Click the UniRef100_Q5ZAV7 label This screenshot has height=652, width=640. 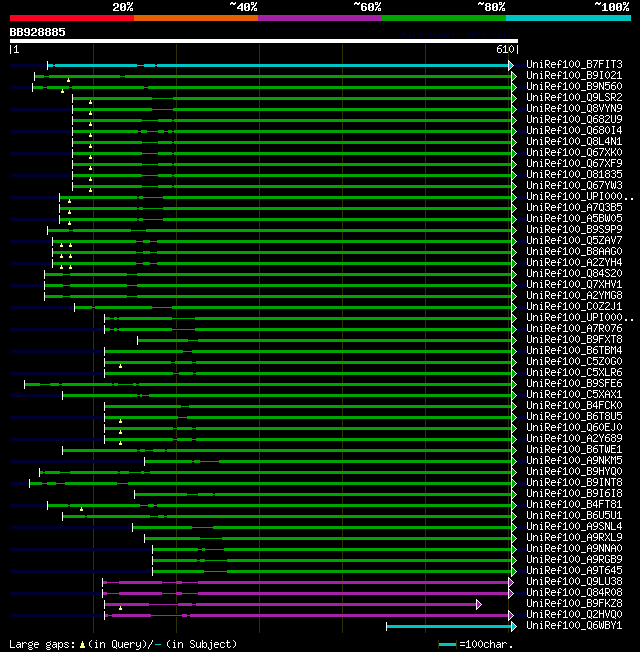click(574, 241)
